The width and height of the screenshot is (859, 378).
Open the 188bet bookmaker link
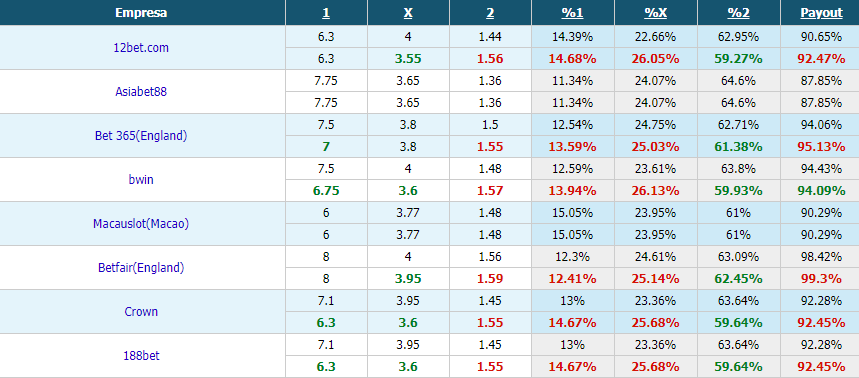141,356
